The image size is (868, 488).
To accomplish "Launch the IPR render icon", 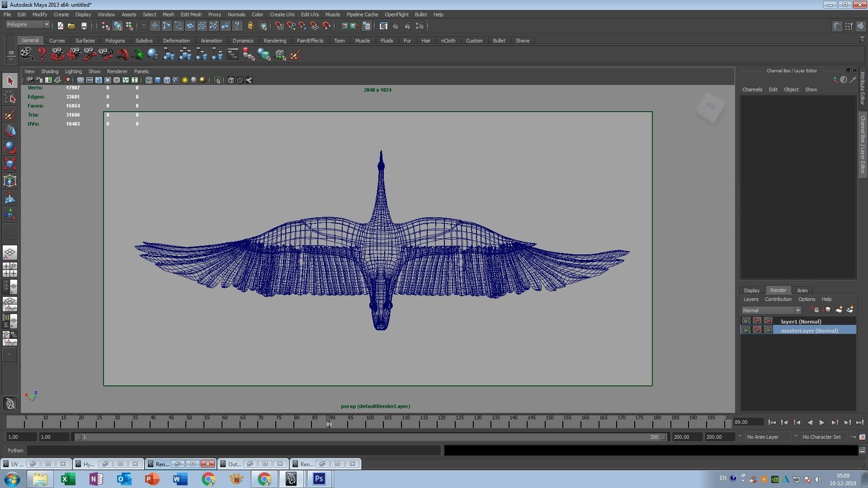I will (x=408, y=26).
